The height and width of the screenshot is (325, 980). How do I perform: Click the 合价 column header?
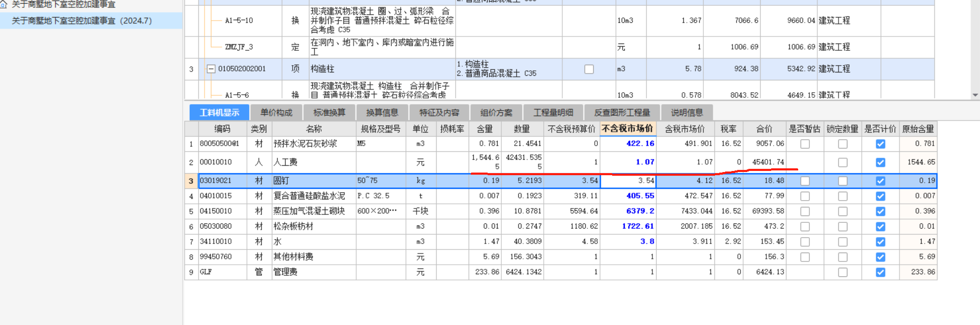[764, 129]
